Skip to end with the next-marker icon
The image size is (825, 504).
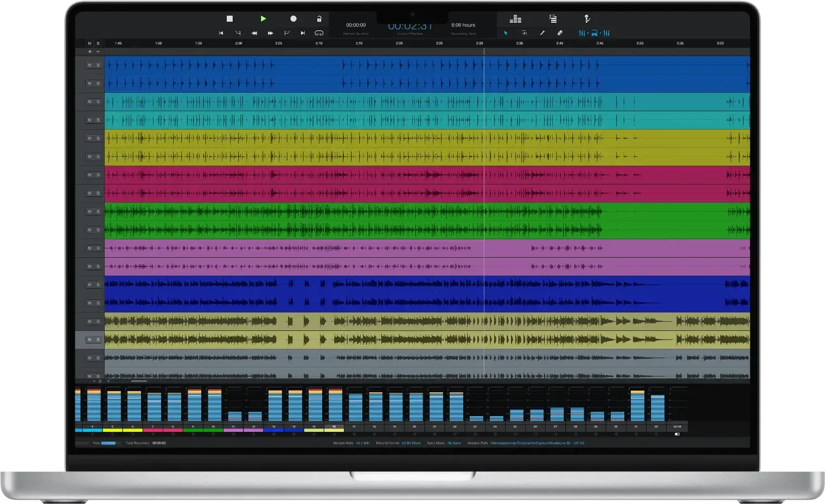[x=303, y=33]
